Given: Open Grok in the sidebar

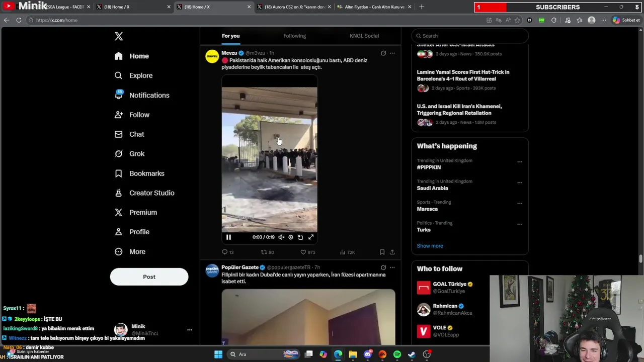Looking at the screenshot, I should (129, 154).
